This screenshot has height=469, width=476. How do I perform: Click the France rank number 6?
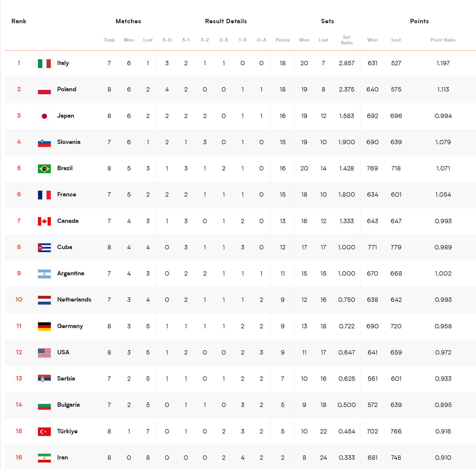click(19, 194)
